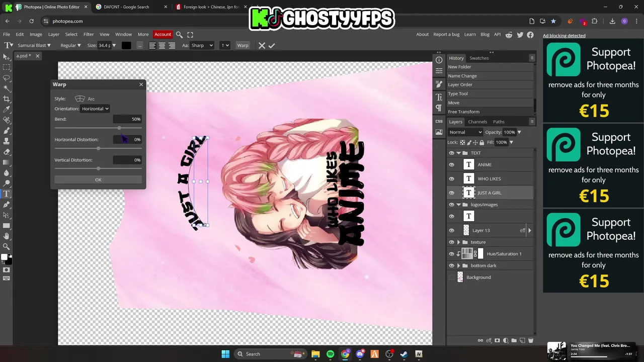This screenshot has height=362, width=644.
Task: Select the Type tool in left toolbar
Action: [6, 194]
